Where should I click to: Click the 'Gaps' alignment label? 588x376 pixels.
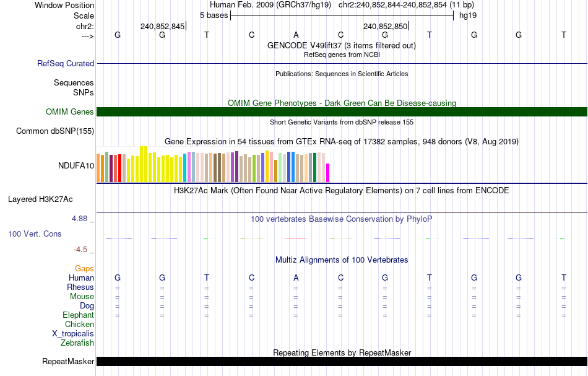point(84,269)
